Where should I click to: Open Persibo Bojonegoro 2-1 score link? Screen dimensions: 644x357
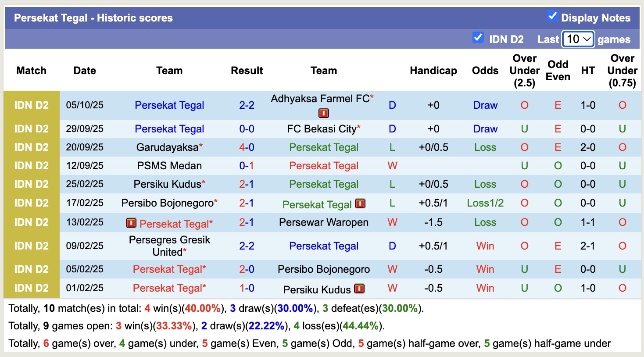pos(247,203)
